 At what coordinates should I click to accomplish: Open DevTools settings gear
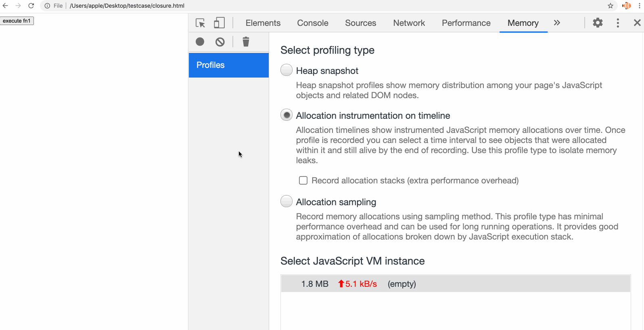[x=598, y=23]
